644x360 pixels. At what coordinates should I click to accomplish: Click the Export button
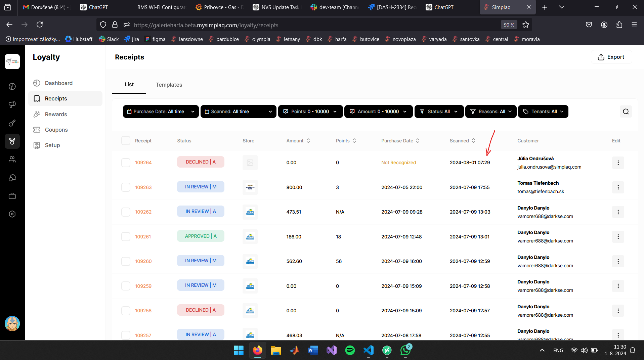click(611, 57)
